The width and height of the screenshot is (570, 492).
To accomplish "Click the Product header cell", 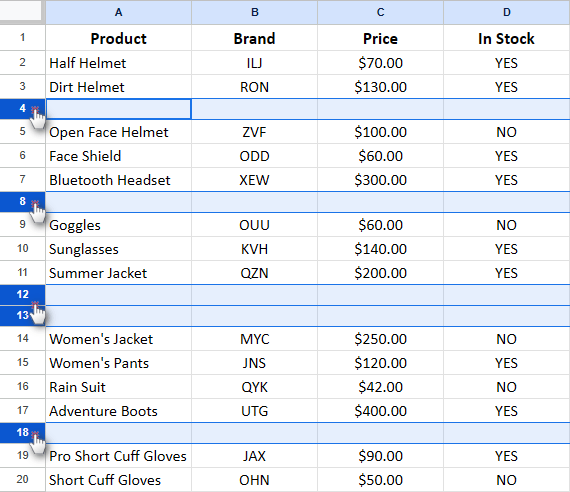I will 119,38.
